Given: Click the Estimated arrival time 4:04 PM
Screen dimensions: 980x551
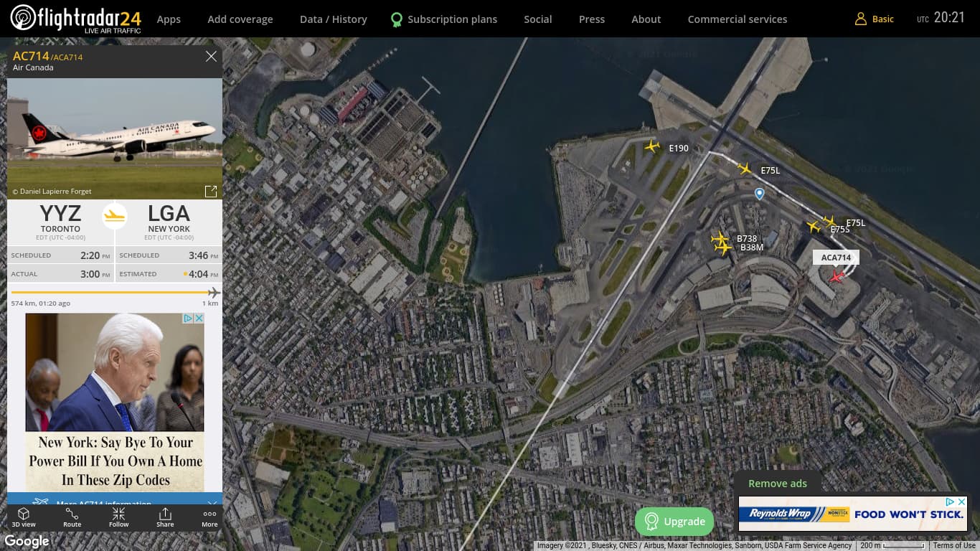Looking at the screenshot, I should pos(203,274).
